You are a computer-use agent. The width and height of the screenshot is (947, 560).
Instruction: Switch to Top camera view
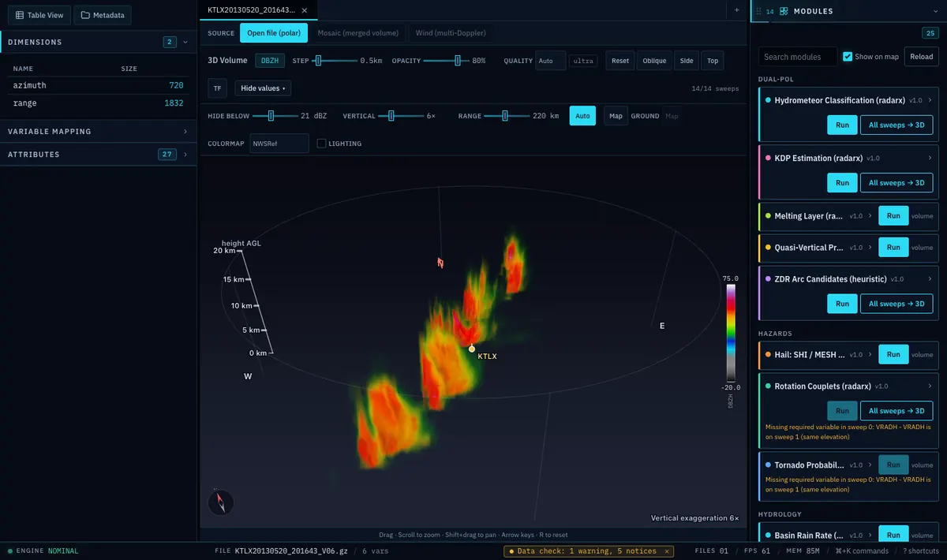tap(713, 61)
